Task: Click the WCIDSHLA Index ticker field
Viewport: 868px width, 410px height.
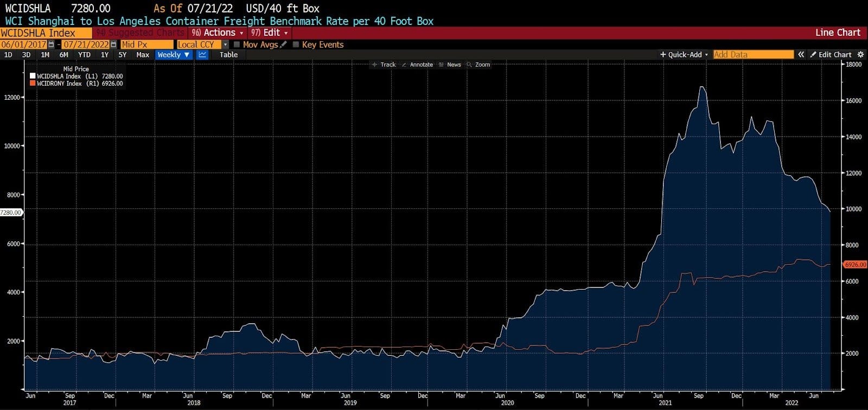Action: tap(46, 33)
